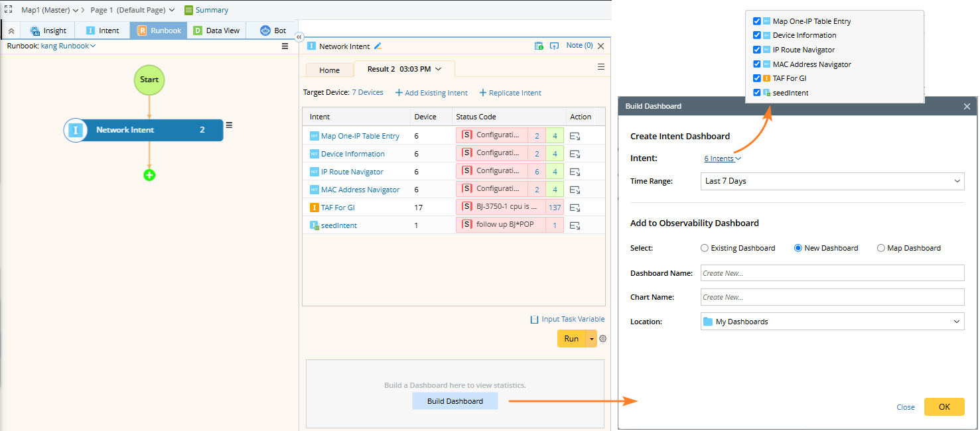Viewport: 980px width, 431px height.
Task: Click the collapse panel double-arrow icon
Action: 299,37
